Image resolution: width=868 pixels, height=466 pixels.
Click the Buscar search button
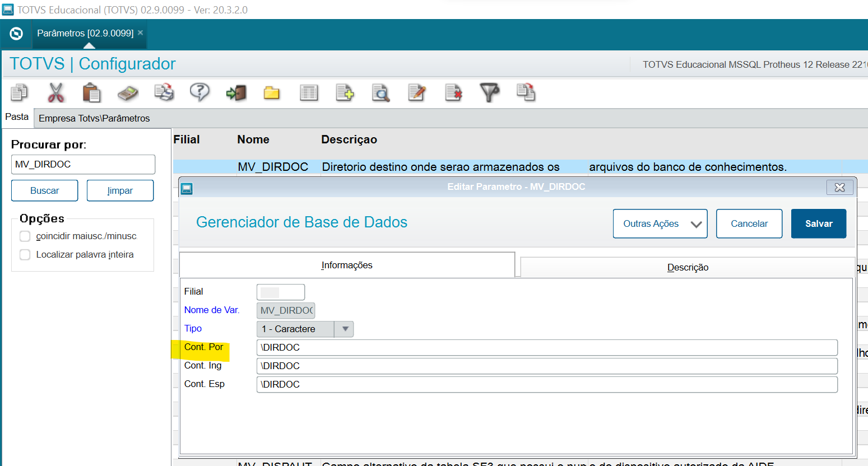(x=44, y=190)
